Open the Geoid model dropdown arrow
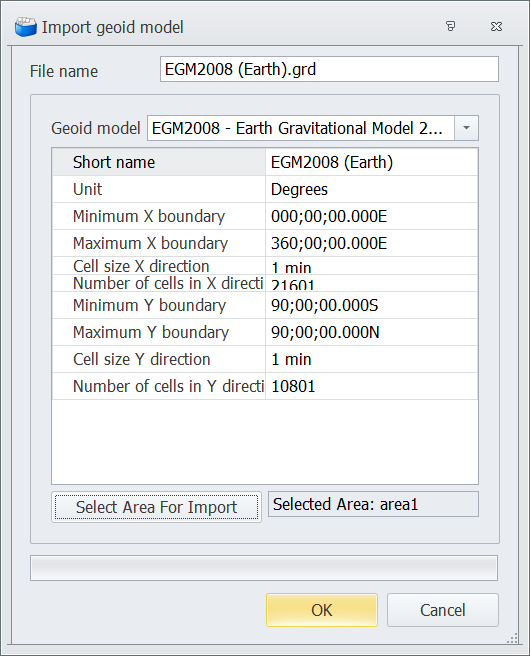 pos(466,128)
